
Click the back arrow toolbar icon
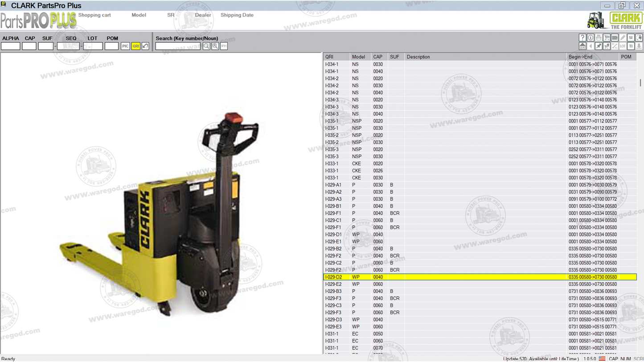click(x=591, y=46)
